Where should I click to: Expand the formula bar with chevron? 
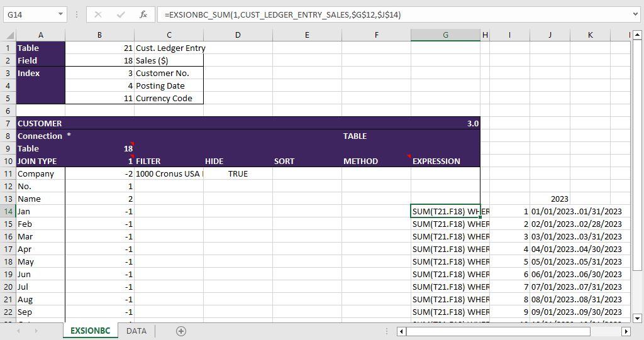click(636, 15)
